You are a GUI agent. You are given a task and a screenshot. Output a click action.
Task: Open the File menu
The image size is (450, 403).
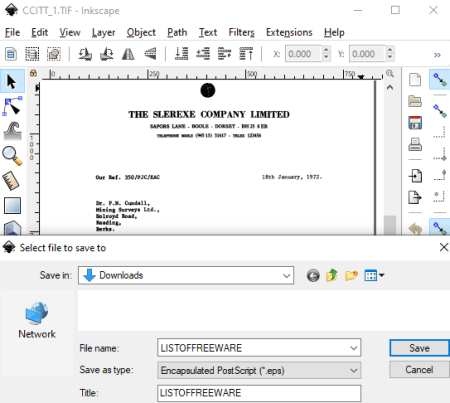[12, 32]
